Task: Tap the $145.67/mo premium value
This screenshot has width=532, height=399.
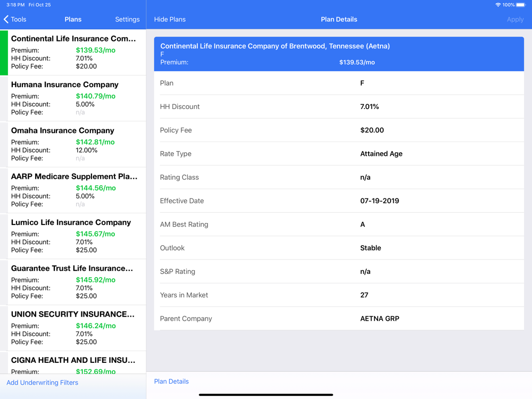Action: click(95, 234)
